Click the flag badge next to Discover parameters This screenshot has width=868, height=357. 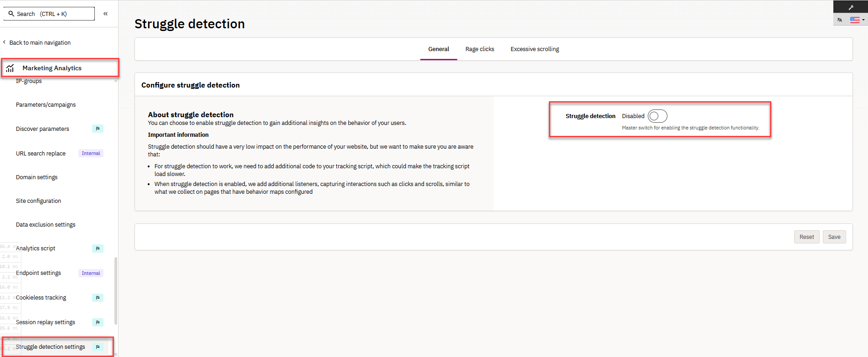98,129
